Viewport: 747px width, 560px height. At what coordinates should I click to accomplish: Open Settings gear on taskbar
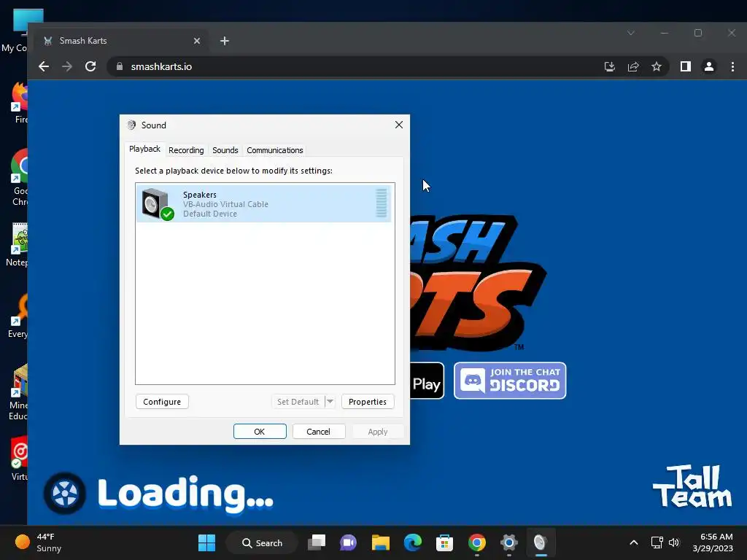[x=508, y=542]
